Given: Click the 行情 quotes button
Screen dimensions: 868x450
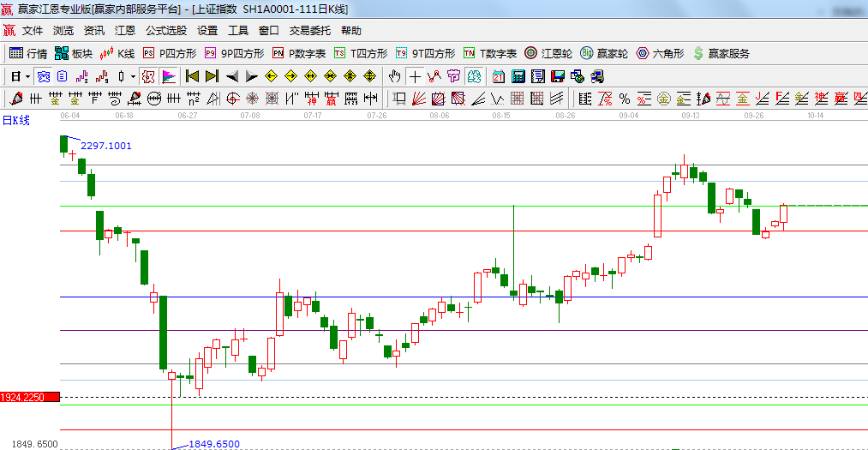Looking at the screenshot, I should point(28,53).
